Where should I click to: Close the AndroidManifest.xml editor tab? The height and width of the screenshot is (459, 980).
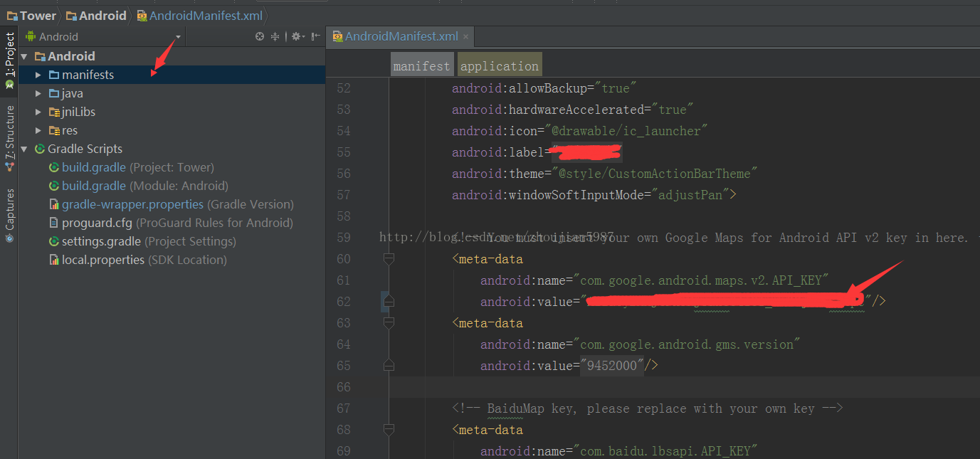pos(466,36)
